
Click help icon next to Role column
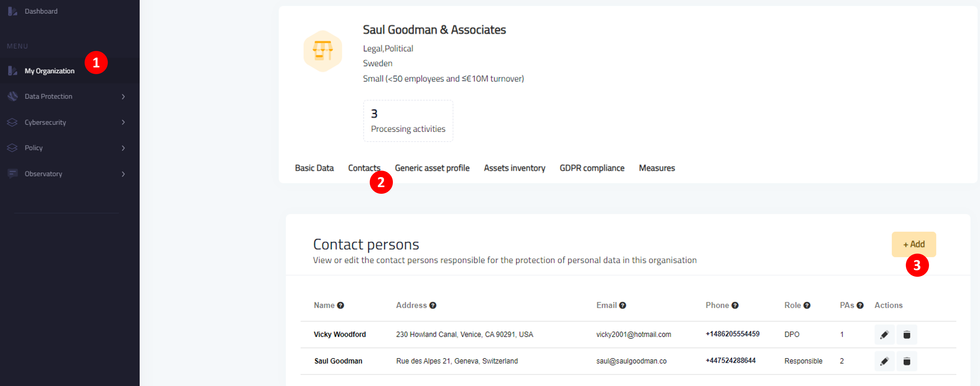(807, 305)
